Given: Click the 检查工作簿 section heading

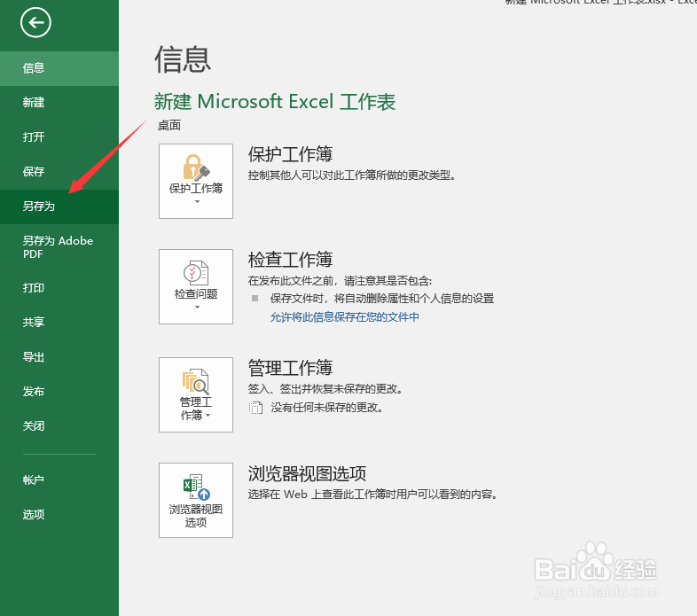Looking at the screenshot, I should pos(290,260).
